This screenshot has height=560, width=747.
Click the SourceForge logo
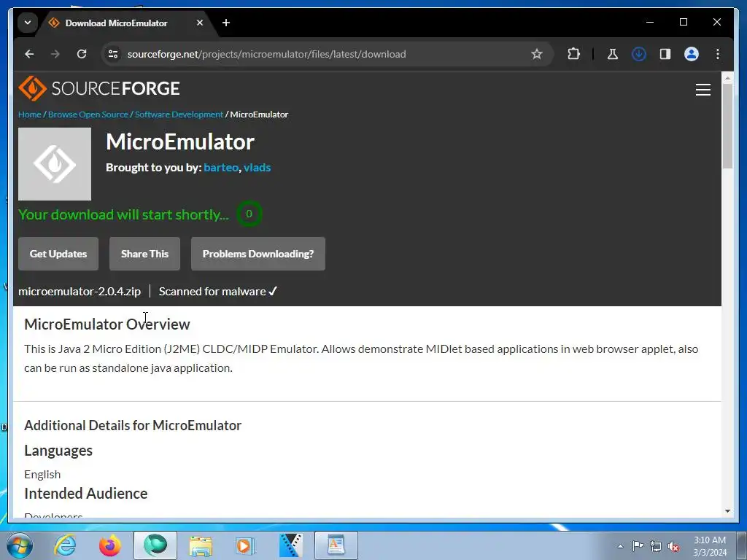click(99, 88)
